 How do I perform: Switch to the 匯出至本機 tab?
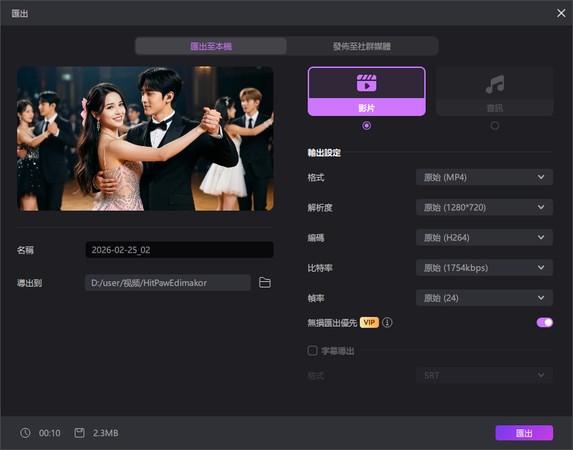[211, 46]
